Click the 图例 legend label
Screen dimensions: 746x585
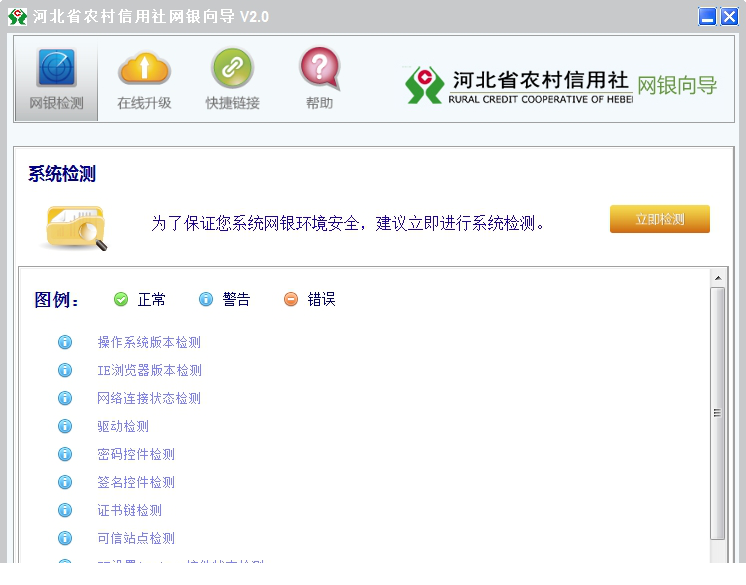[57, 300]
